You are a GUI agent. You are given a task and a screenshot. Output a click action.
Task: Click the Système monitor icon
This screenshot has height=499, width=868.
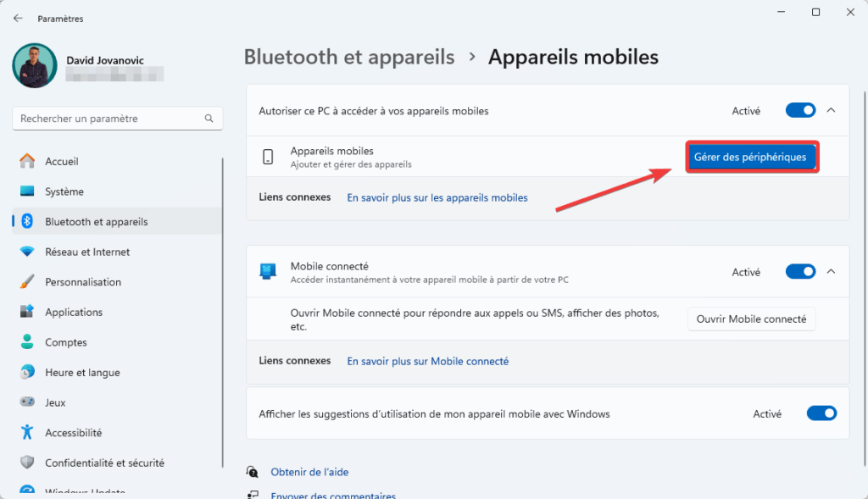pyautogui.click(x=27, y=191)
